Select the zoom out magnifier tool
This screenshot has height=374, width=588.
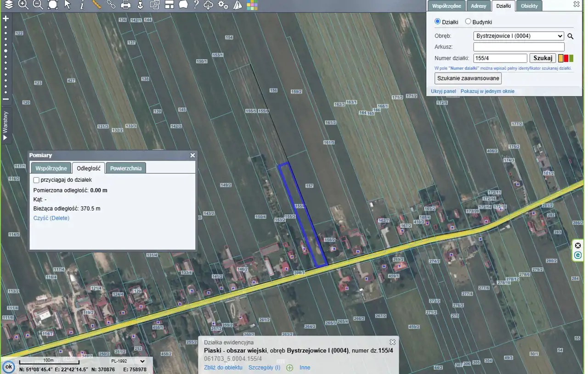pos(38,5)
